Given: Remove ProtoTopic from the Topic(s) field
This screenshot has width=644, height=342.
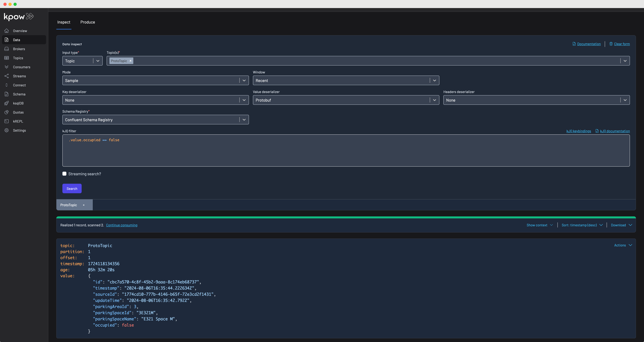Looking at the screenshot, I should coord(131,60).
